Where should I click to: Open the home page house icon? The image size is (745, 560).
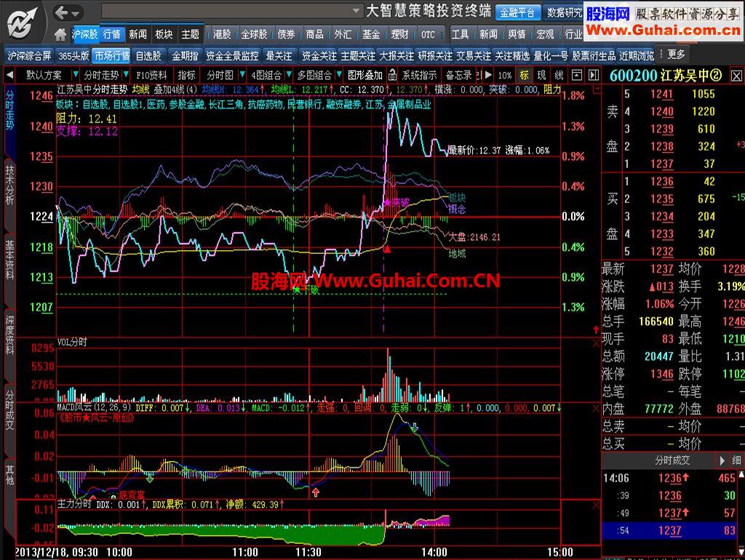tap(60, 35)
